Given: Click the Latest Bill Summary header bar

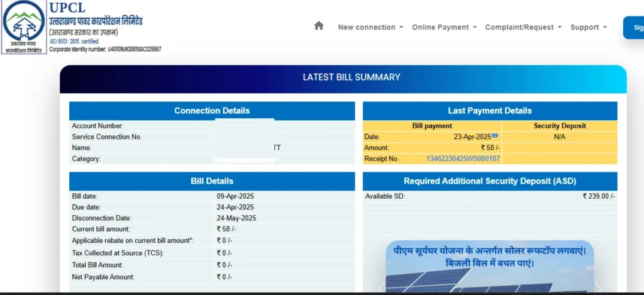Looking at the screenshot, I should (343, 77).
